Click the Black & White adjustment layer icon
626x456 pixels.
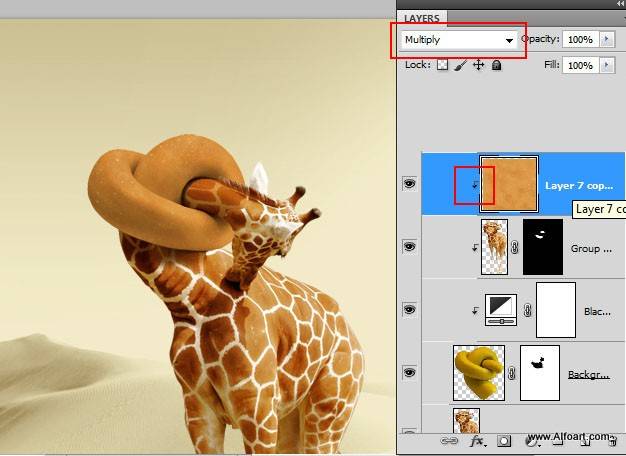click(500, 309)
